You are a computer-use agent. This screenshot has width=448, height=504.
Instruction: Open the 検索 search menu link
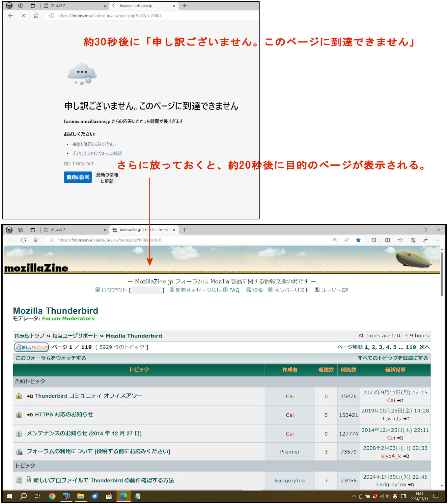tap(257, 290)
